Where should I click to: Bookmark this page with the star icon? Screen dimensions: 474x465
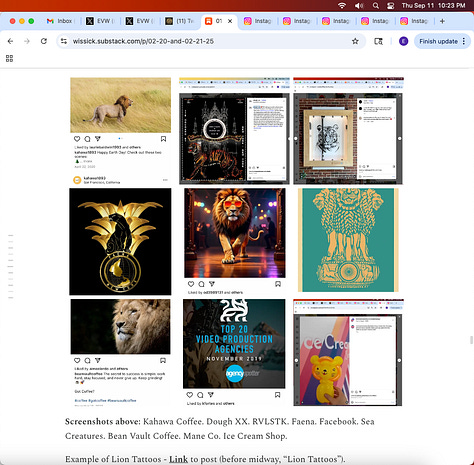[x=355, y=41]
